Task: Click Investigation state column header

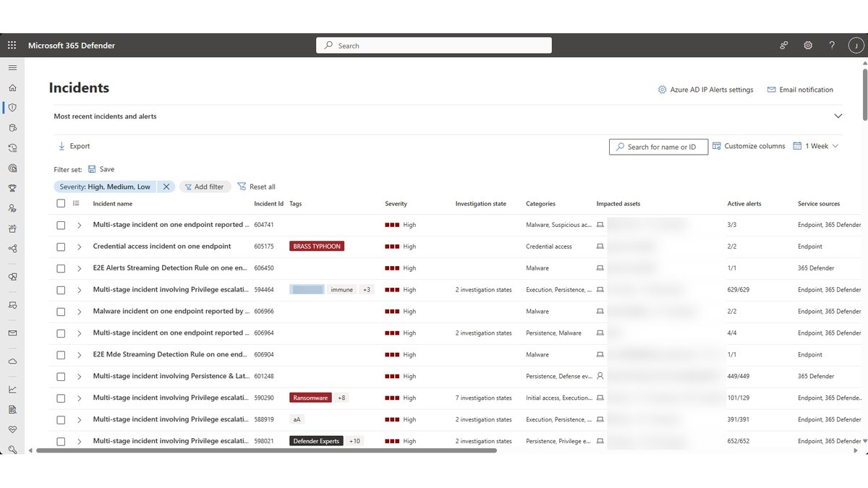Action: tap(481, 204)
